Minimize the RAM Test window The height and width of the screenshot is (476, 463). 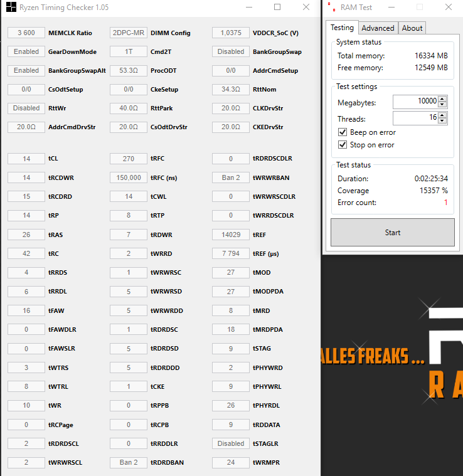coord(391,7)
